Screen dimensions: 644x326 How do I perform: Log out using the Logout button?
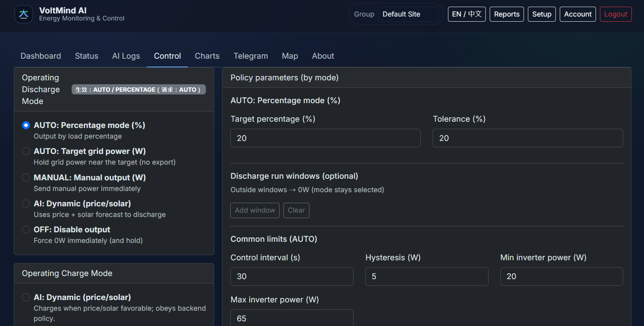coord(615,14)
